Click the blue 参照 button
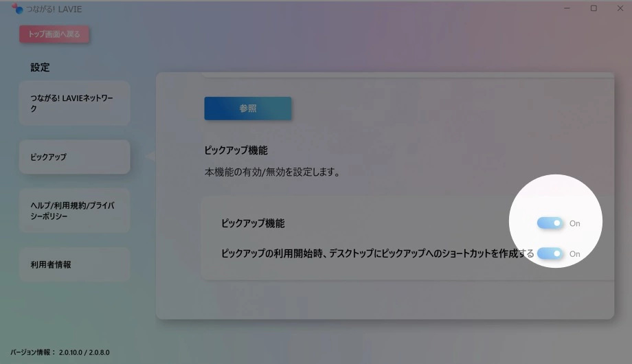632x364 pixels. [x=248, y=108]
